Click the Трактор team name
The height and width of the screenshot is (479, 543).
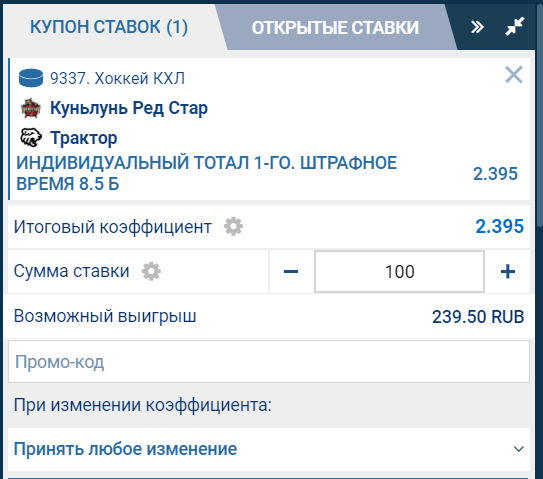[83, 138]
